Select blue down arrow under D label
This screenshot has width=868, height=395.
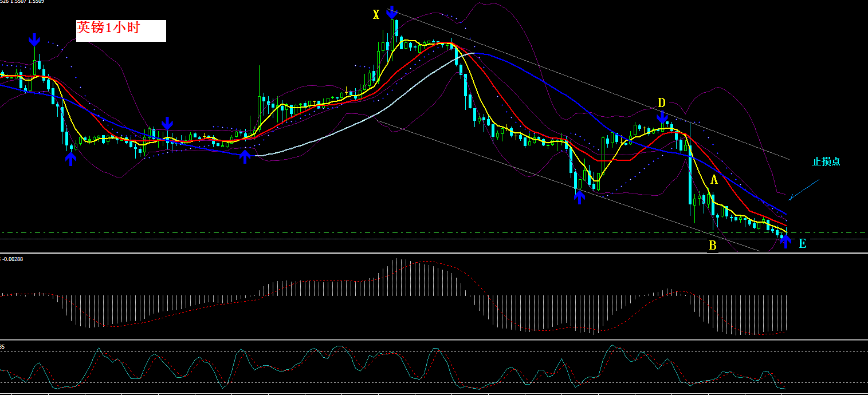(x=662, y=118)
